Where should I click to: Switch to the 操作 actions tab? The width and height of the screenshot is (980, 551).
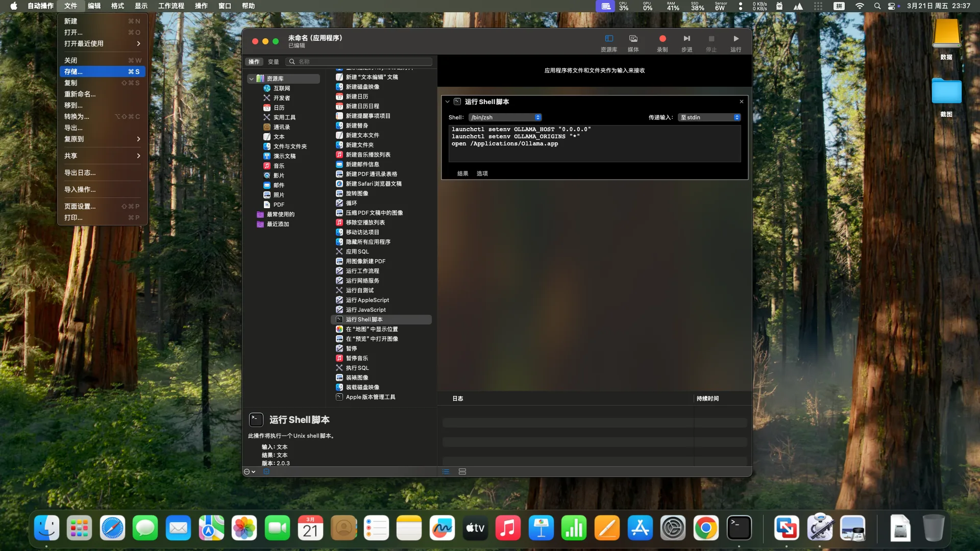coord(254,62)
